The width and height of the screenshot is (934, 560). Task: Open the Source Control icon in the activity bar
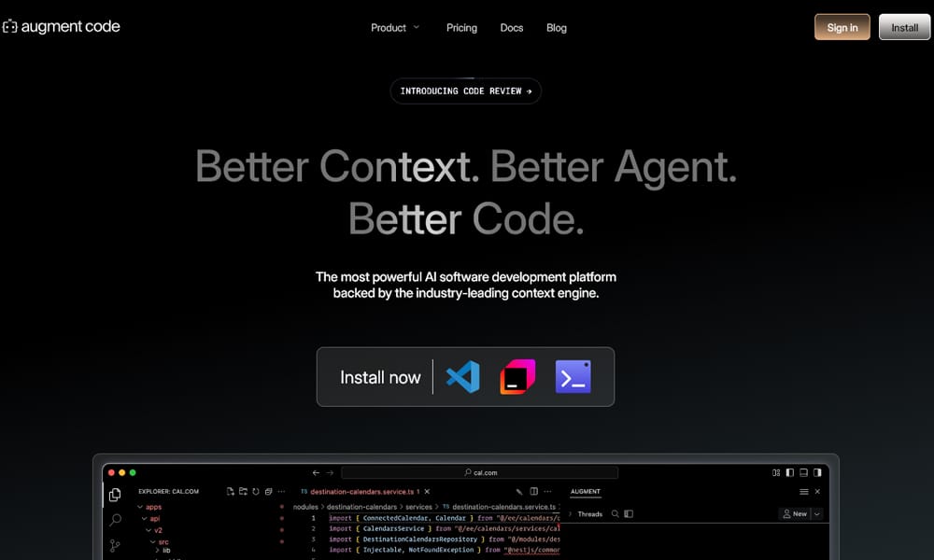coord(115,545)
